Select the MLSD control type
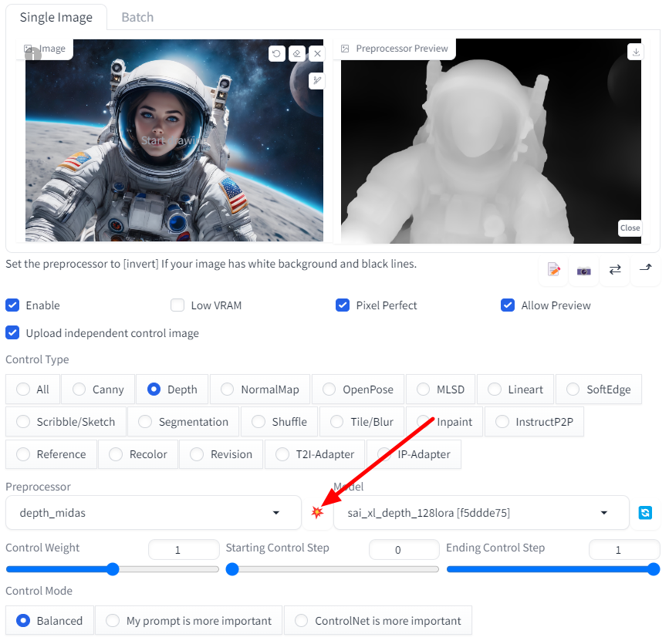Viewport: 669px width, 644px height. coord(441,389)
